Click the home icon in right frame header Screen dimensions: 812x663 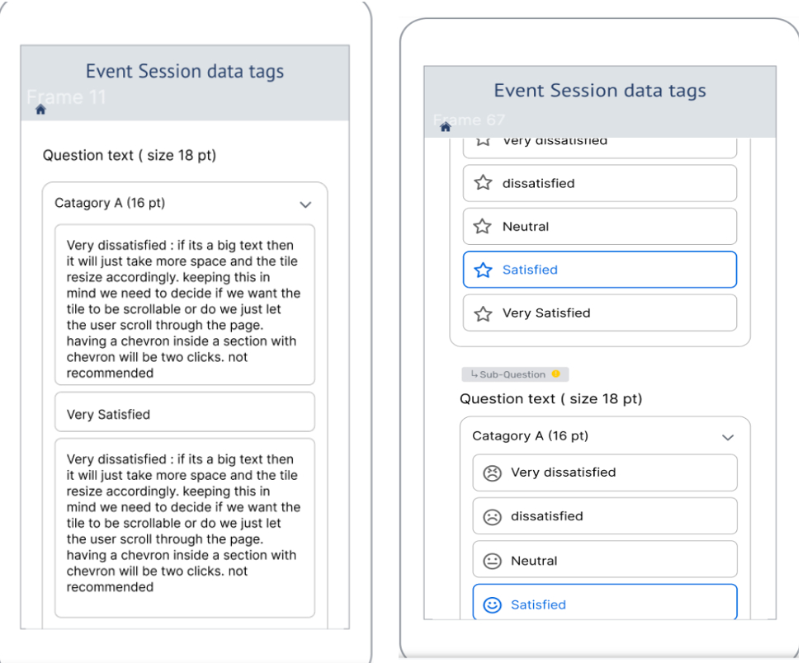[446, 127]
